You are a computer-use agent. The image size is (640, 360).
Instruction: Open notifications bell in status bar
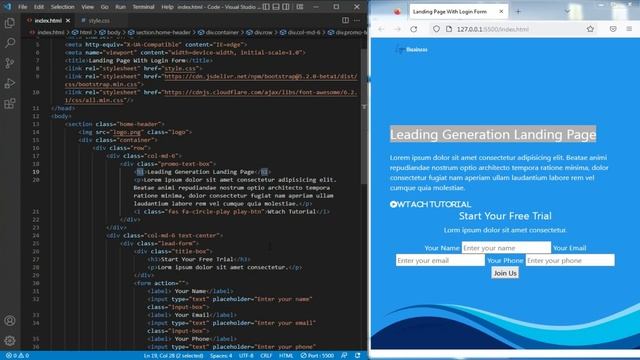(358, 356)
